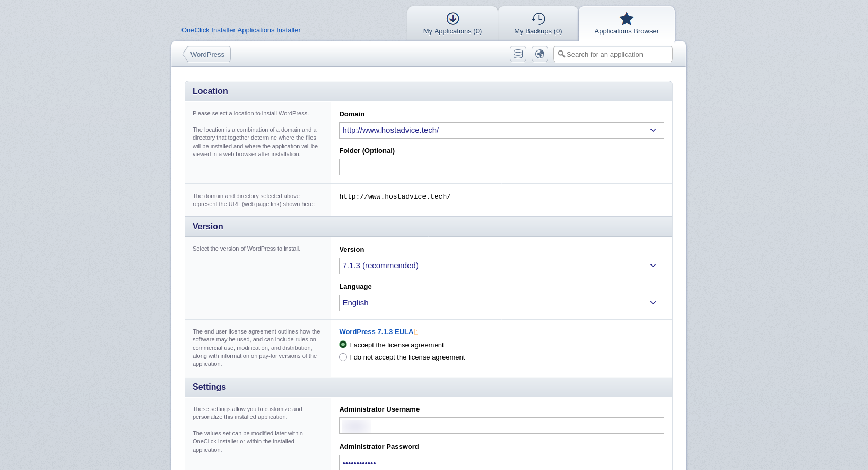The image size is (868, 470).
Task: Click 'Select the version of WordPress to install.' text
Action: tap(246, 249)
